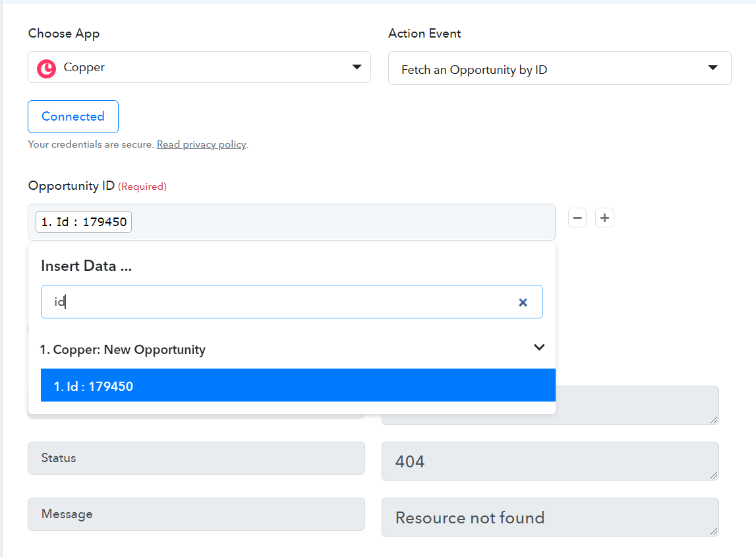Click the Opportunity ID input field

click(292, 222)
